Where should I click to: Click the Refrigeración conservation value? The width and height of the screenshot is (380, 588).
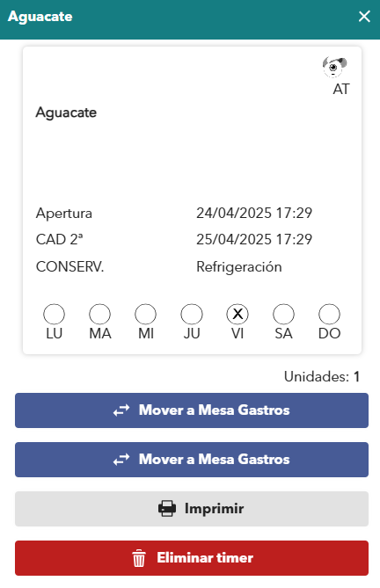pyautogui.click(x=239, y=267)
